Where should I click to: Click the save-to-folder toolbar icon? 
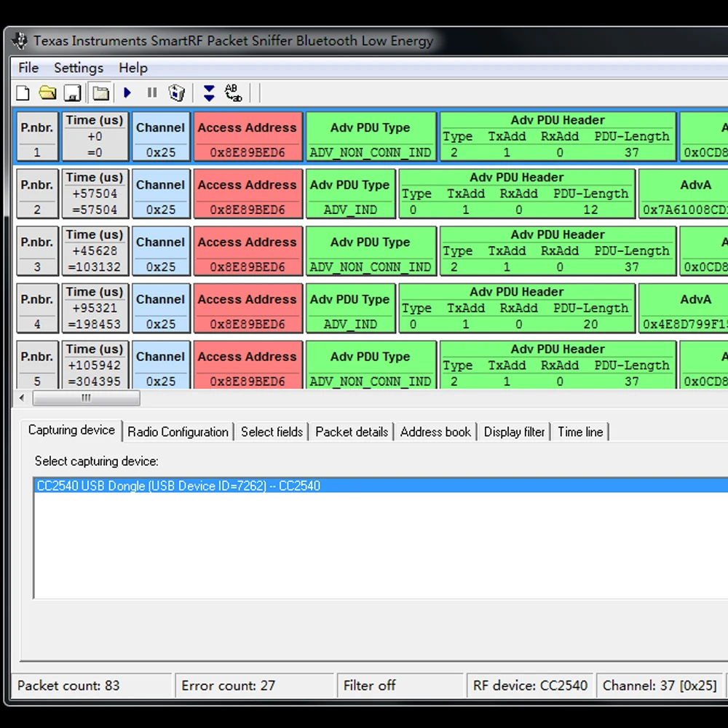(x=100, y=93)
